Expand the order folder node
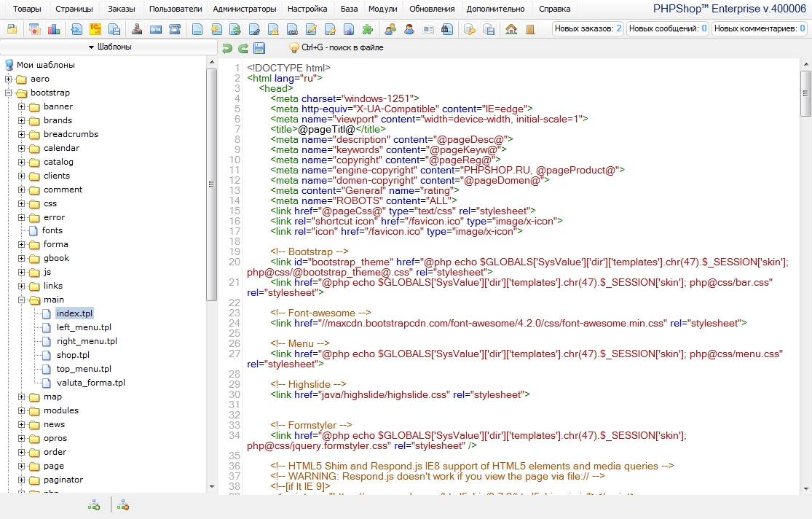 pos(21,452)
